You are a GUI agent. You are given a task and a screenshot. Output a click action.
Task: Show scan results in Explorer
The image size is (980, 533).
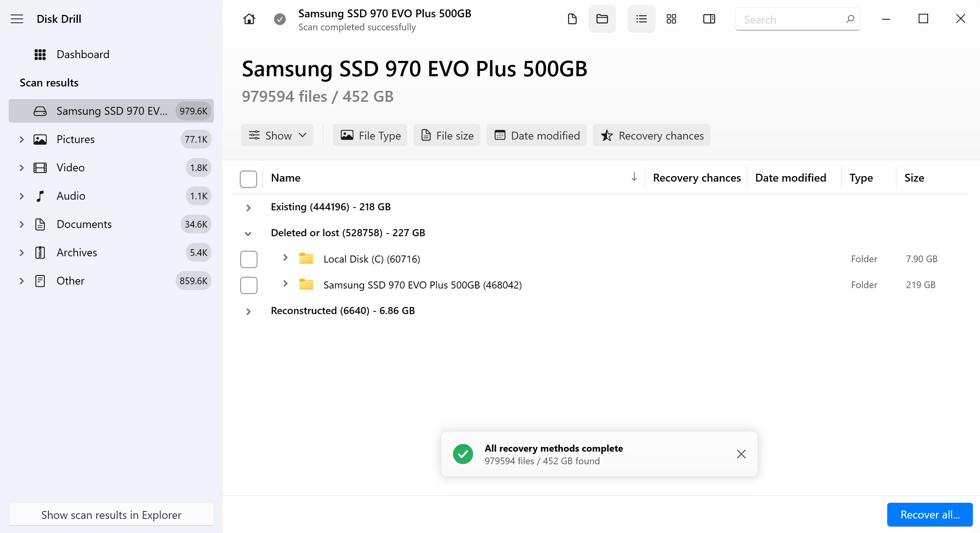coord(111,515)
